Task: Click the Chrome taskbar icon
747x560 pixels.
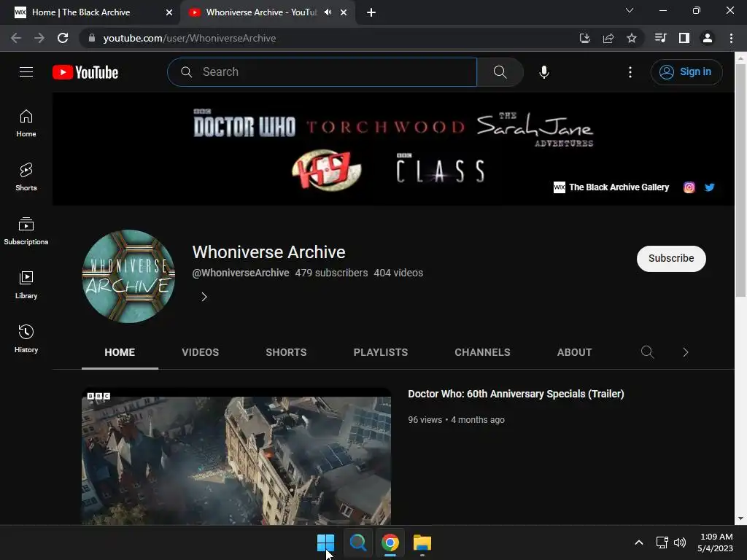Action: [390, 542]
